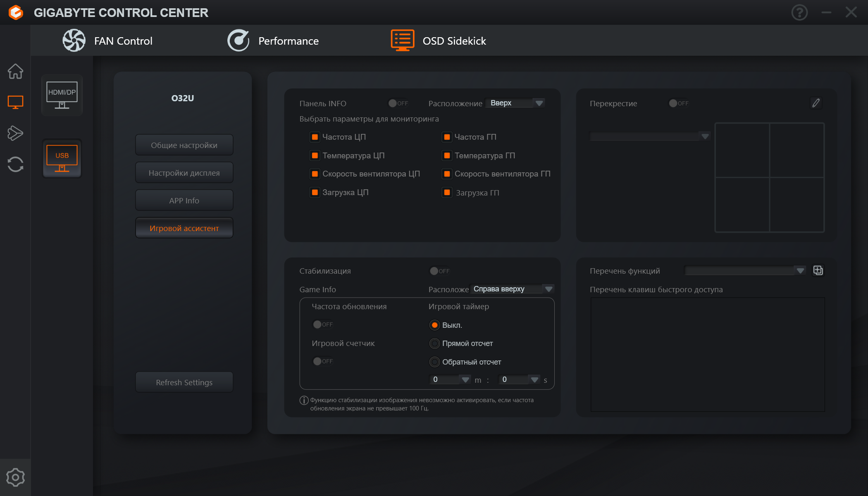The height and width of the screenshot is (496, 868).
Task: Select the HDMI/DP monitor connection icon
Action: point(62,95)
